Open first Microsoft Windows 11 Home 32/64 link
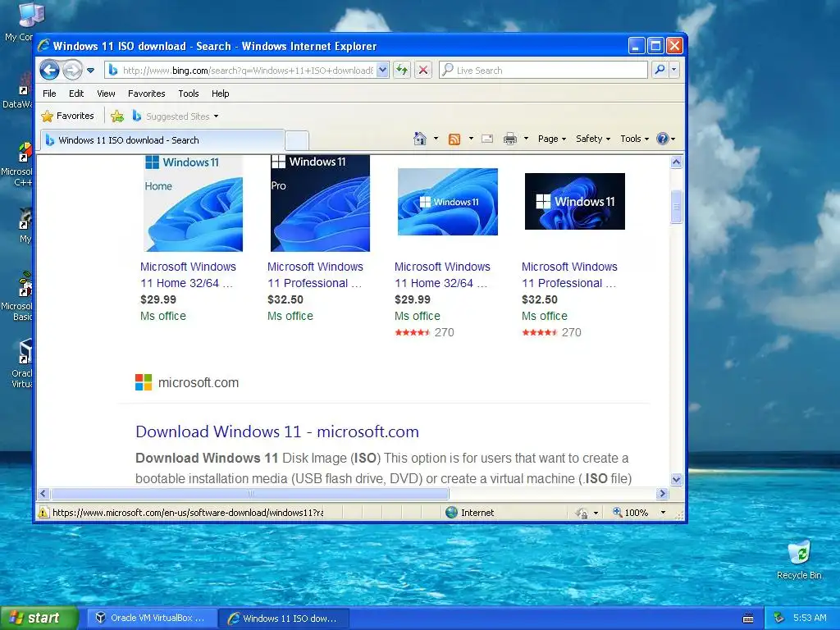Image resolution: width=840 pixels, height=630 pixels. [188, 275]
